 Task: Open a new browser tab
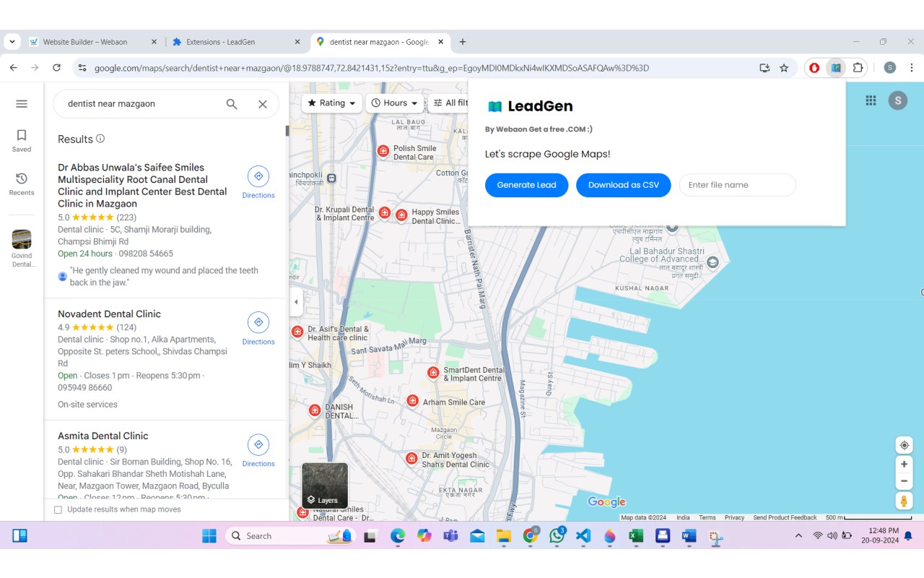463,42
